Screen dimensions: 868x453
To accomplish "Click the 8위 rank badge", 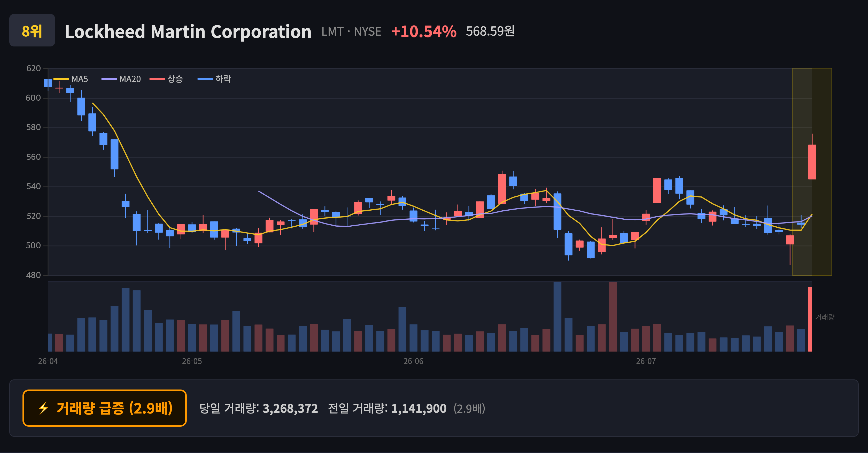I will point(32,30).
